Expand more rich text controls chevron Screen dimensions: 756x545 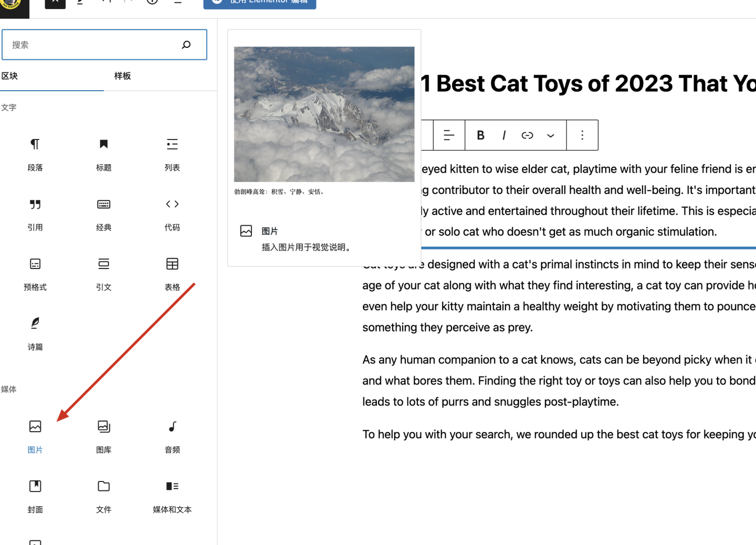pos(550,135)
